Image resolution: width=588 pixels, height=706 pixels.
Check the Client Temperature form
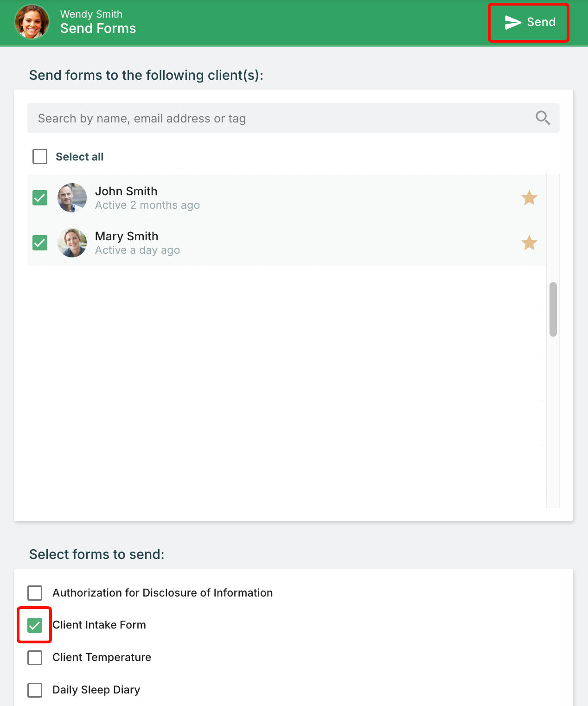click(35, 658)
